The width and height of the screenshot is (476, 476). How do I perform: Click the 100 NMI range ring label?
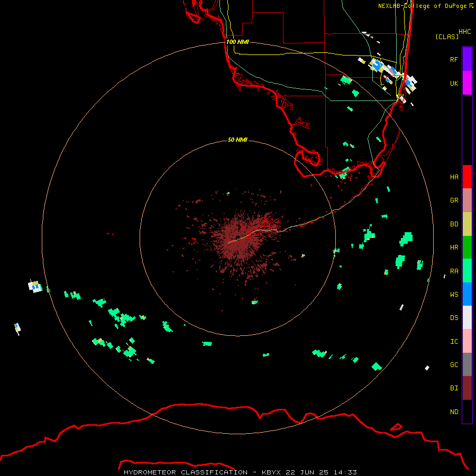point(237,42)
